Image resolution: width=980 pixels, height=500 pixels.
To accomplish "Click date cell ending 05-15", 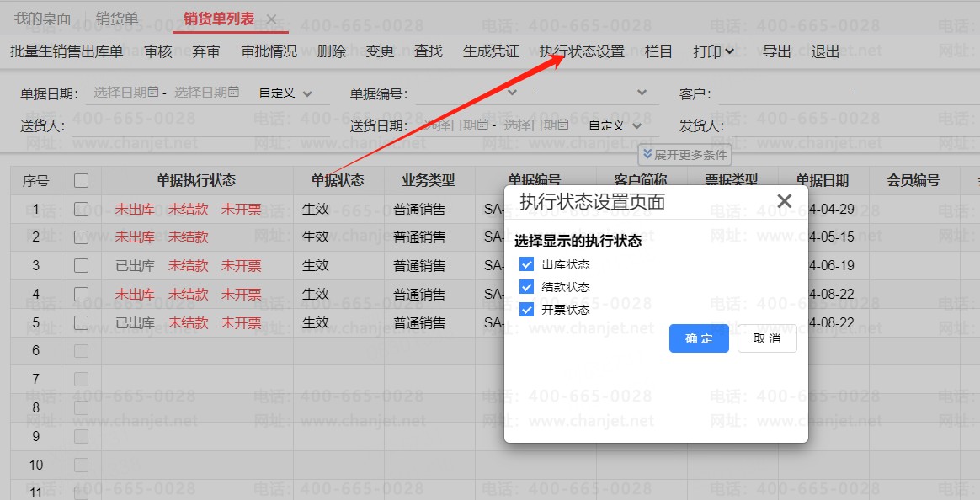I will [831, 237].
